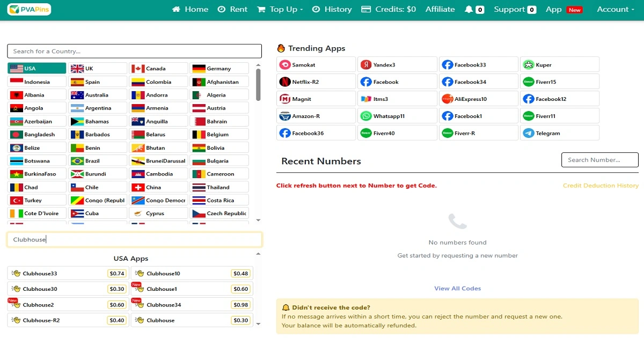The height and width of the screenshot is (338, 644).
Task: Select the Fiverr40 app
Action: click(x=397, y=133)
